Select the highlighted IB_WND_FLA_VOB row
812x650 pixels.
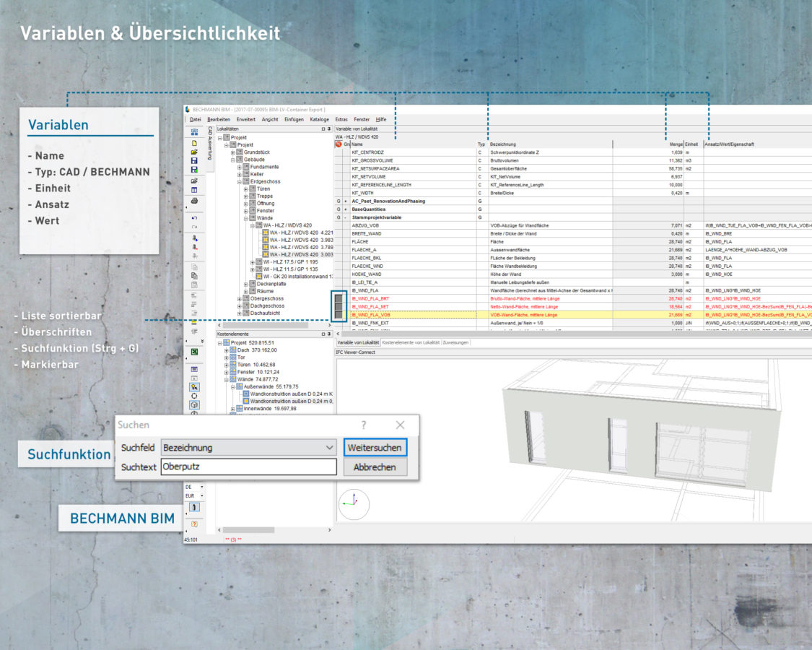click(574, 315)
